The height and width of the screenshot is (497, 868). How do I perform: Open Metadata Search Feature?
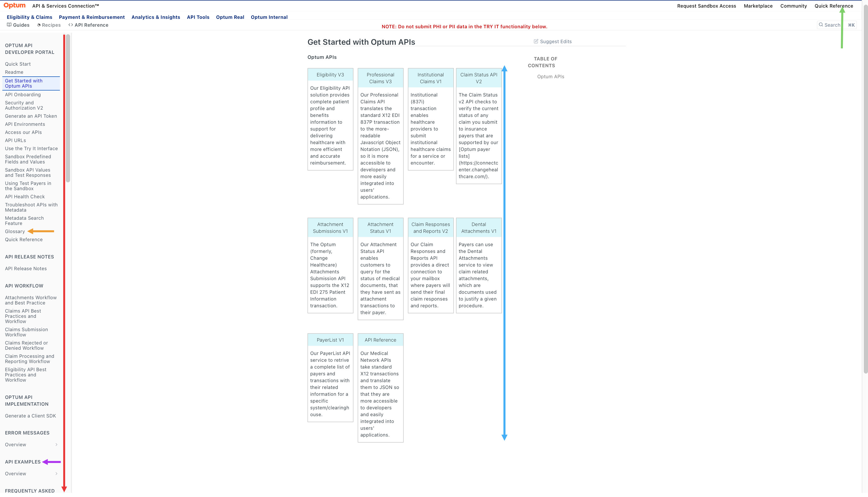point(24,221)
